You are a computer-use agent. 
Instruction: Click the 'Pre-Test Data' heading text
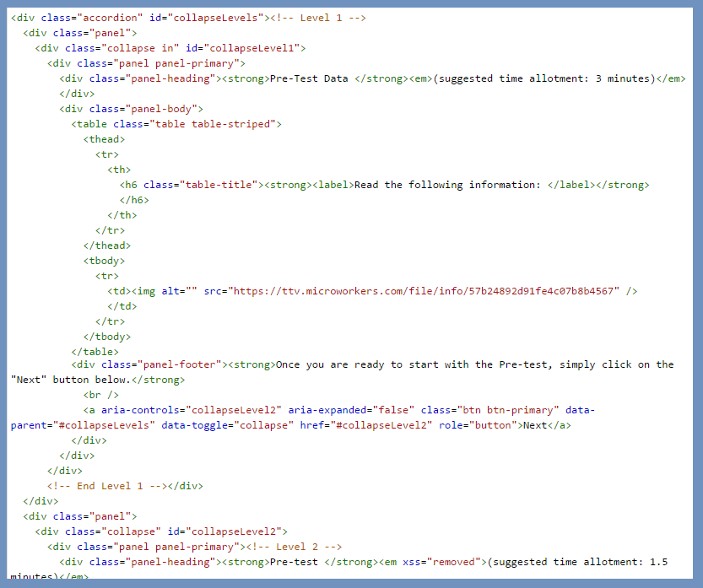click(309, 78)
